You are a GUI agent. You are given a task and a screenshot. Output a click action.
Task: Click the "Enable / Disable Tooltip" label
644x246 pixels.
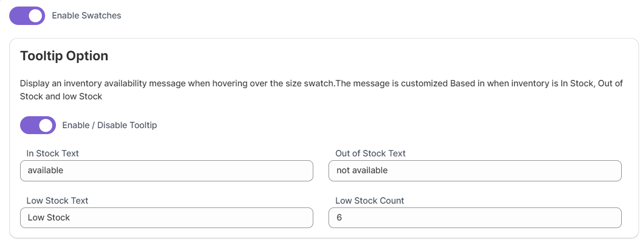pos(110,125)
